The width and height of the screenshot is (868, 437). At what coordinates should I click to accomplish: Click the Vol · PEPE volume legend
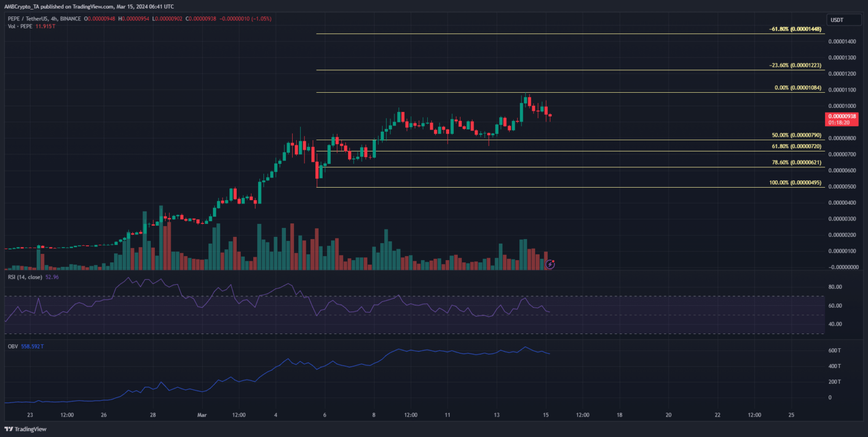click(18, 25)
